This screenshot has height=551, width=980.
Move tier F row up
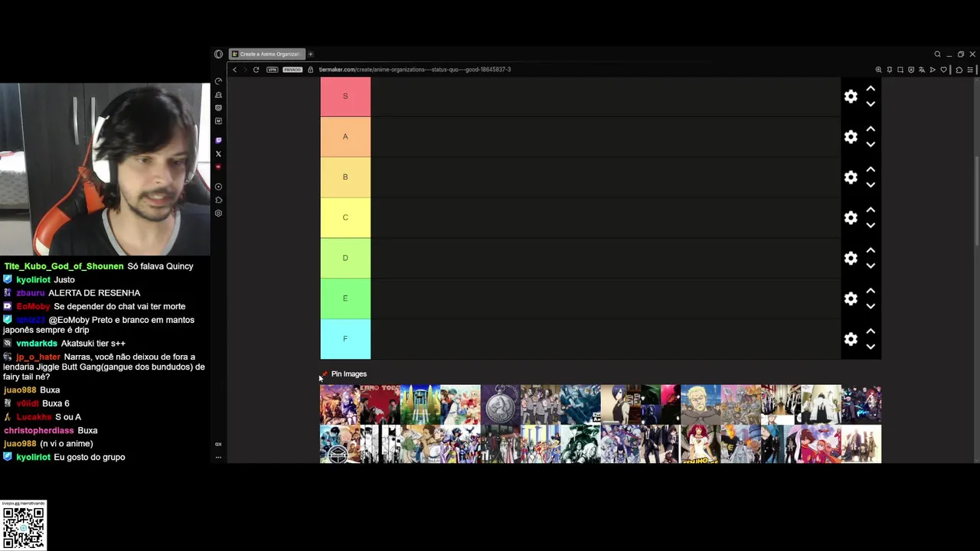coord(871,332)
